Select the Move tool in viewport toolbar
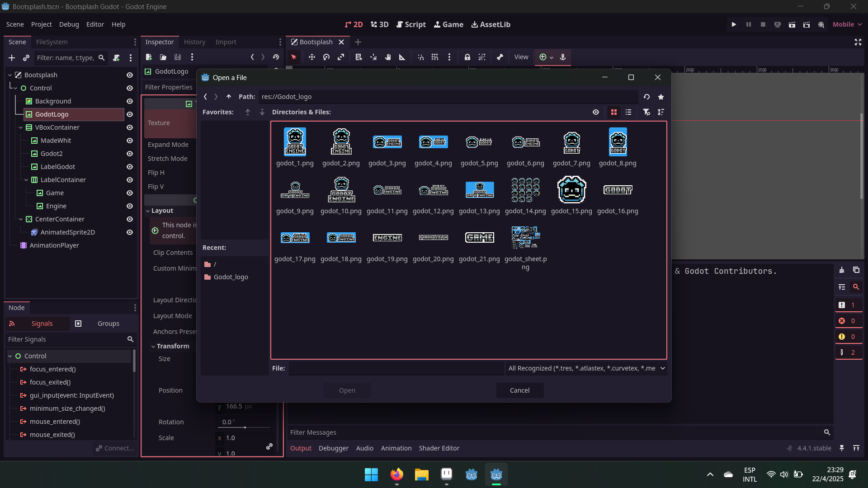The height and width of the screenshot is (488, 868). 311,57
